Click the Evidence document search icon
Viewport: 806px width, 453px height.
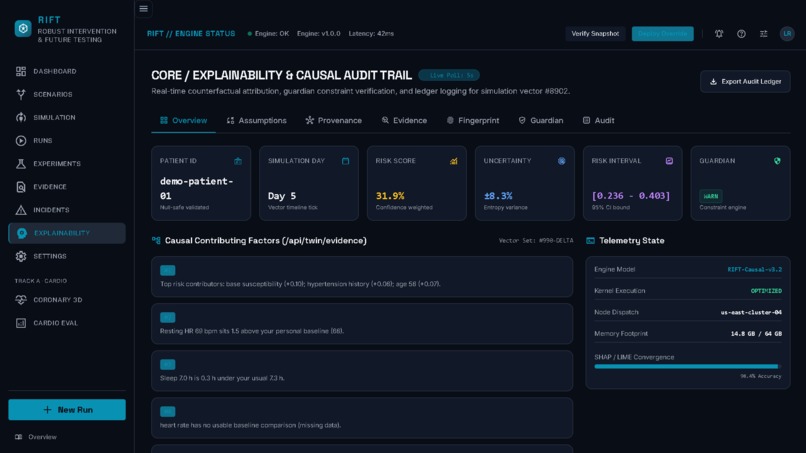pos(21,187)
